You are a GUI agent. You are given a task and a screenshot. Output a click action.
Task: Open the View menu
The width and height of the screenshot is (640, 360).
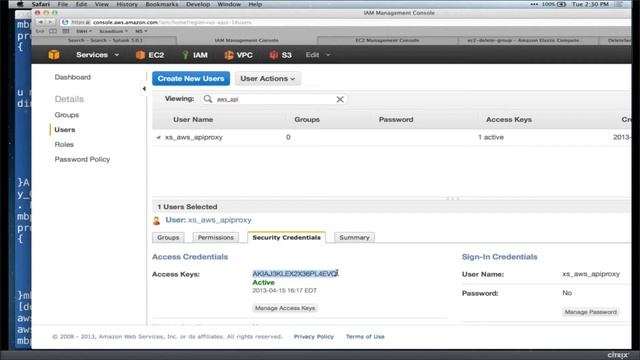[x=102, y=4]
